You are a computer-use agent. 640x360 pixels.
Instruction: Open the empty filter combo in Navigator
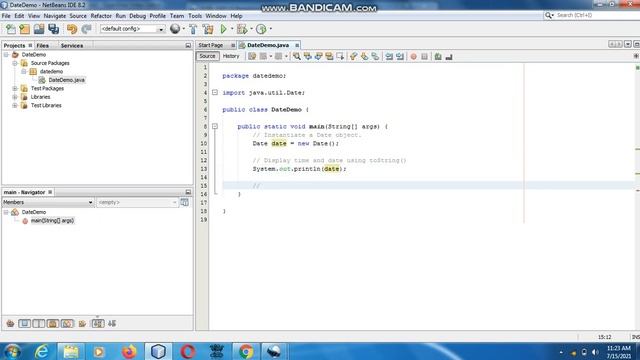tap(137, 202)
